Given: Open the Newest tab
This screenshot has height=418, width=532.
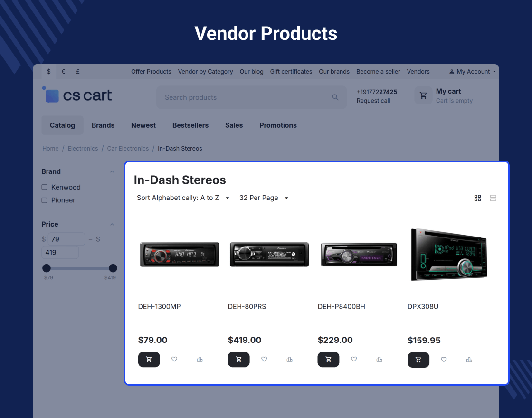Looking at the screenshot, I should tap(143, 125).
